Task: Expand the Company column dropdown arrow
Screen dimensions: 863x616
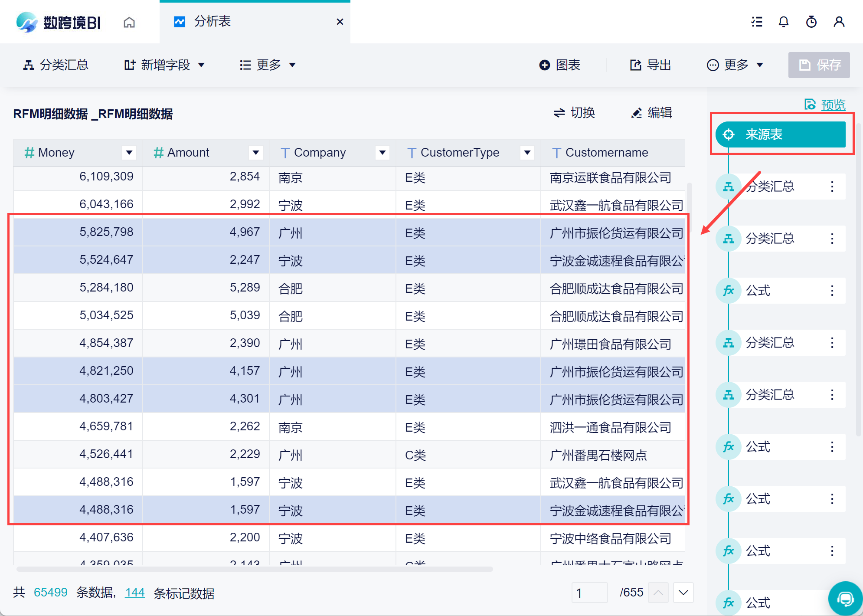Action: (x=382, y=152)
